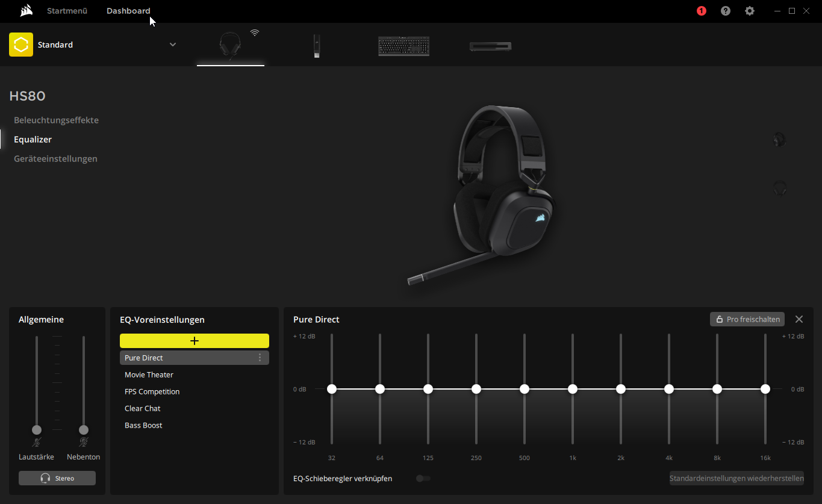Click Standardeinstellungen wiederherstellen button
Image resolution: width=822 pixels, height=504 pixels.
point(736,479)
